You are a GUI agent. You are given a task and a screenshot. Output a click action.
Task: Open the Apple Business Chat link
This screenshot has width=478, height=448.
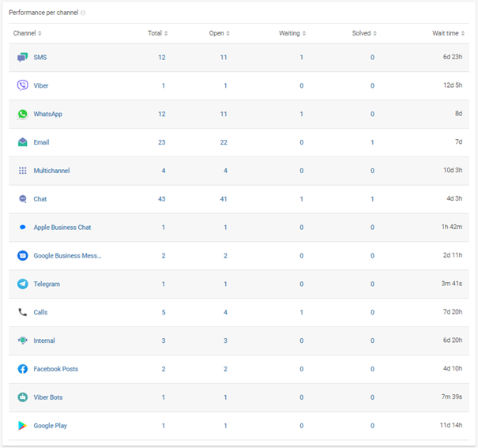[62, 228]
